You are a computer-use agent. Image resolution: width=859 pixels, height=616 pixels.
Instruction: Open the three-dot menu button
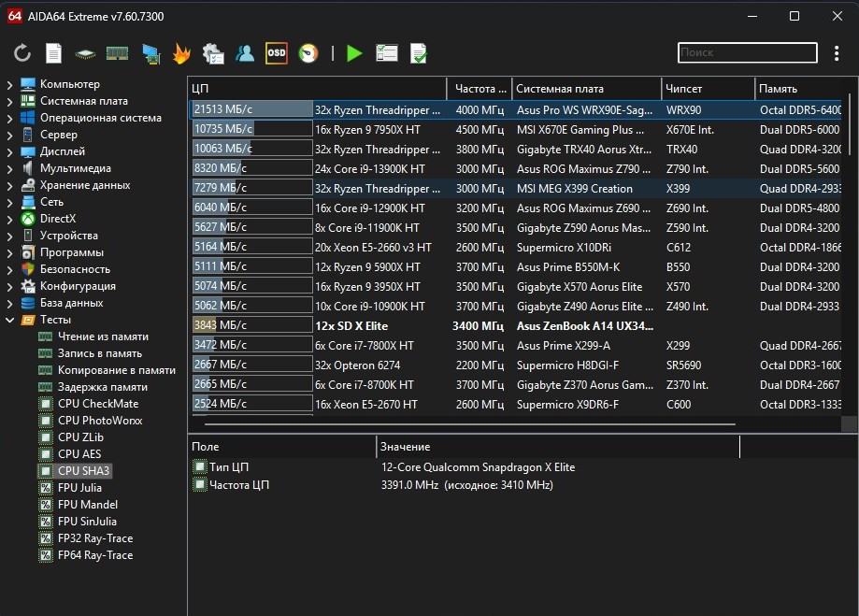pyautogui.click(x=837, y=53)
